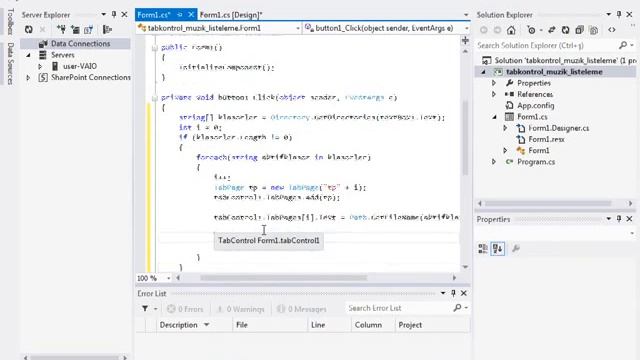Collapse the Servers node
The width and height of the screenshot is (640, 360).
coord(28,55)
